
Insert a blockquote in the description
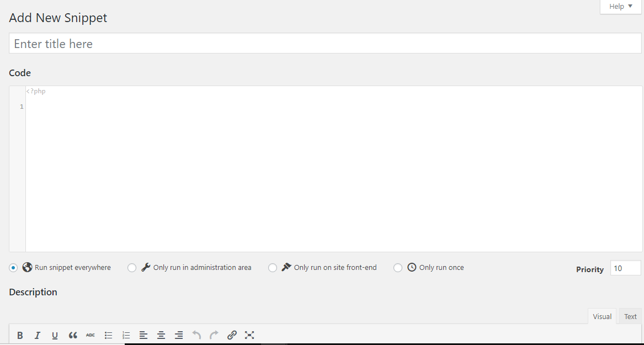[x=73, y=335]
